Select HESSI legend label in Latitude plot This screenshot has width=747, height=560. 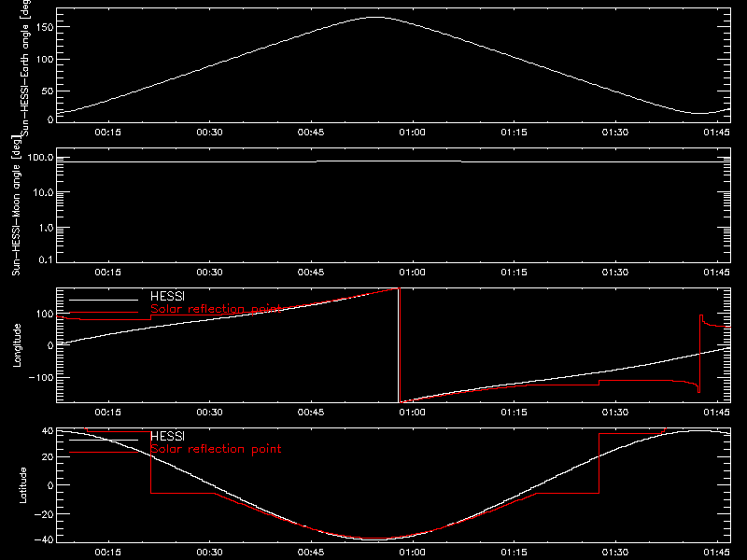pyautogui.click(x=167, y=437)
